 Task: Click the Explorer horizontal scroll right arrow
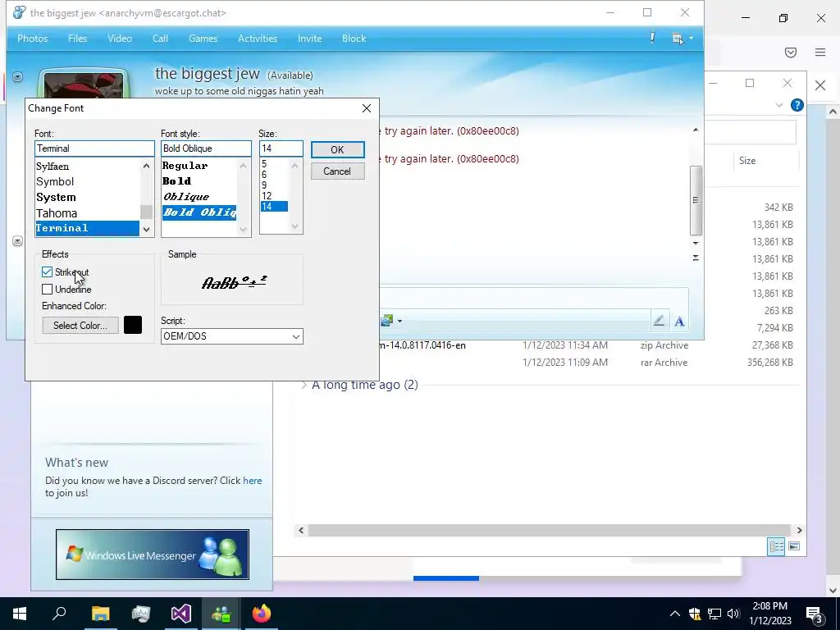pos(799,531)
